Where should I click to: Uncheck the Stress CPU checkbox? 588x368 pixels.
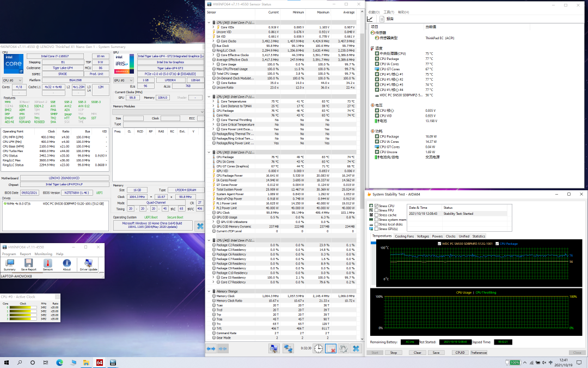pyautogui.click(x=376, y=206)
